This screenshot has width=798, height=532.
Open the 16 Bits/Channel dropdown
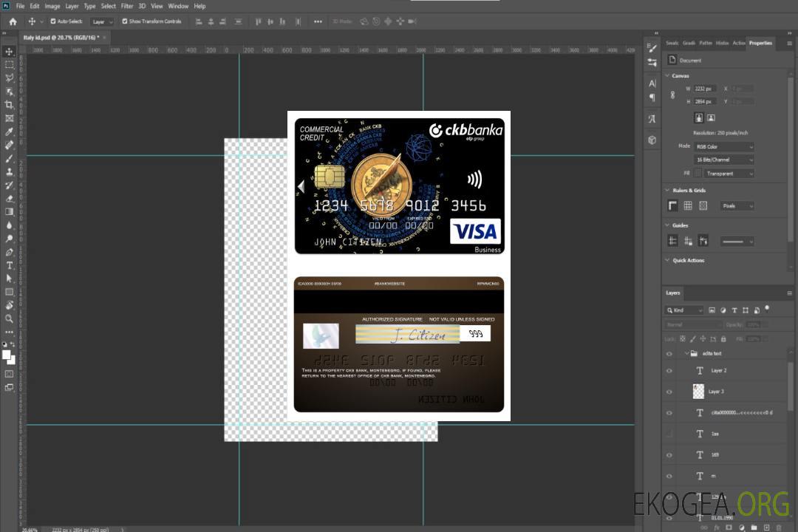click(723, 160)
